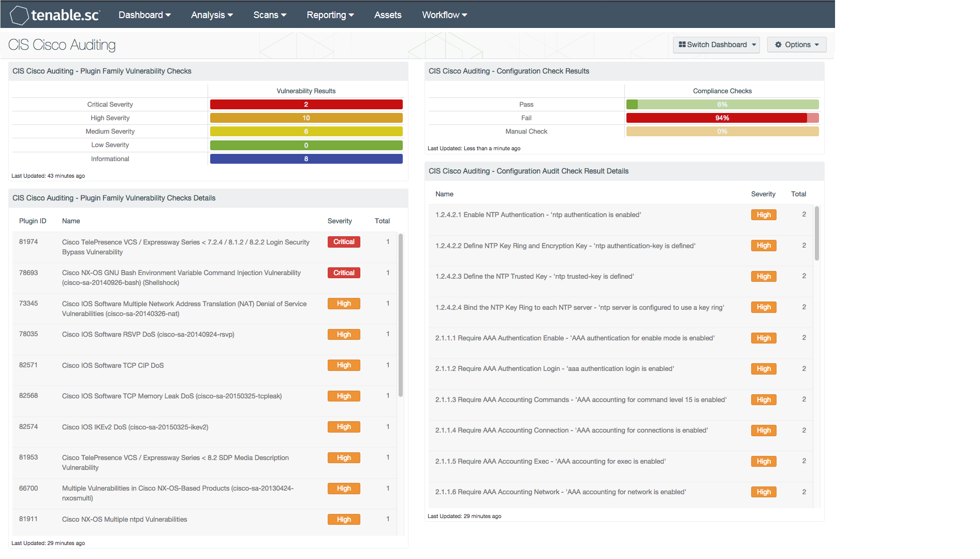Click the Total header in vulnerability details
980x559 pixels.
click(x=382, y=221)
